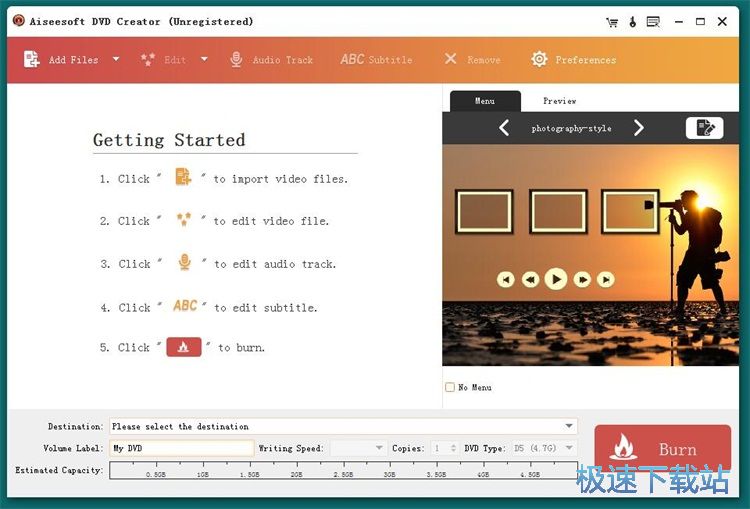Click the ABC Subtitle toolbar item
The width and height of the screenshot is (750, 509).
pyautogui.click(x=376, y=59)
